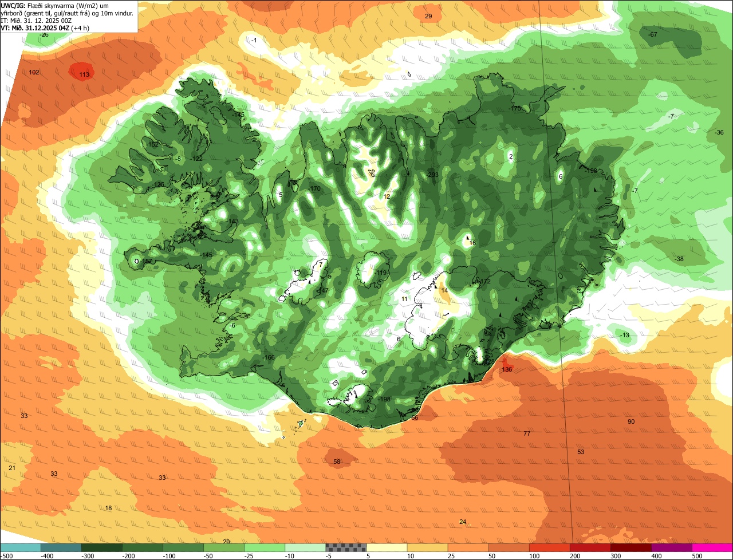
Task: Click the 29 value at the map's top
Action: tap(428, 16)
